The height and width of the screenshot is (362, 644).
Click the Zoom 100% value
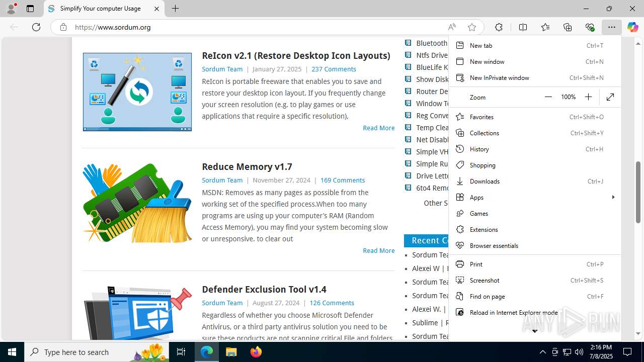[568, 97]
